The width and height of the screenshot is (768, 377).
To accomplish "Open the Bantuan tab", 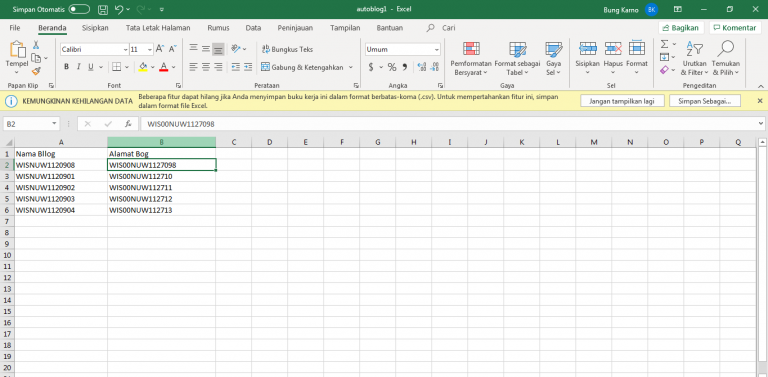I will [x=389, y=28].
